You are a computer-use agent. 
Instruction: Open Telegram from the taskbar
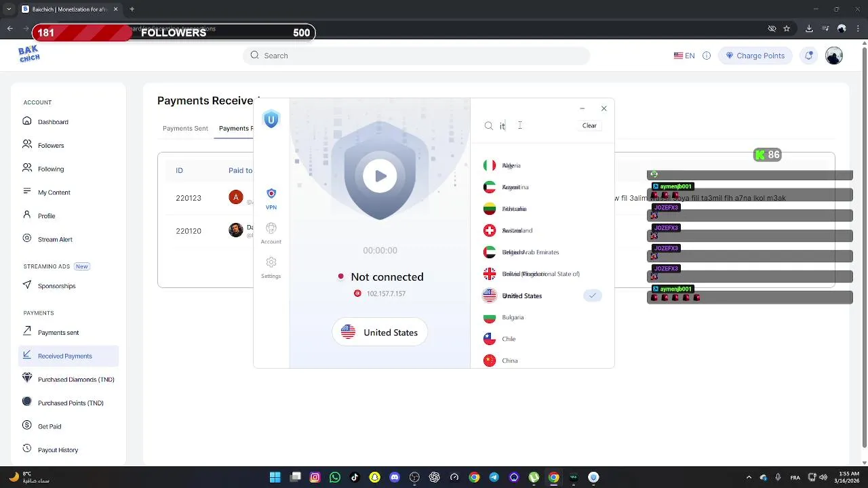click(x=494, y=477)
